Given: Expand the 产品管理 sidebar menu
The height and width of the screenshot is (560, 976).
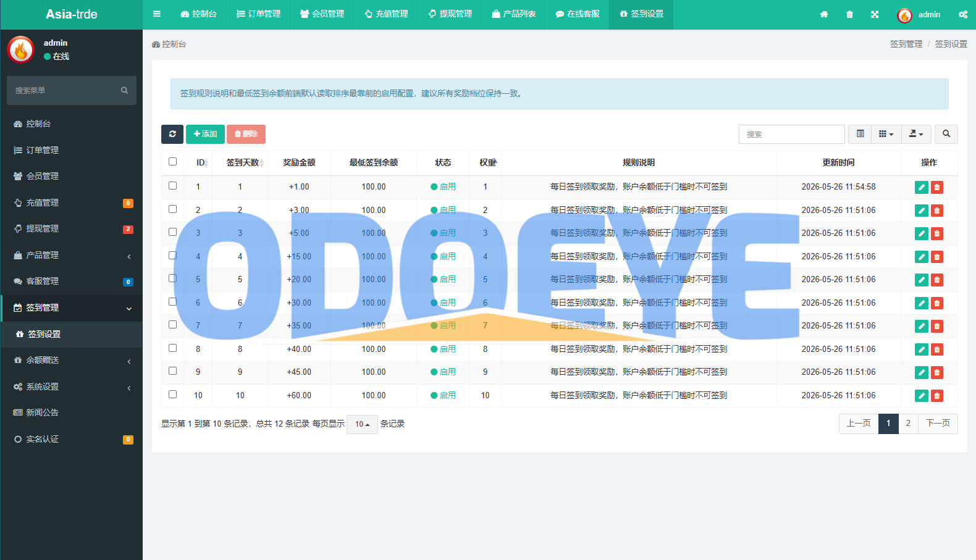Looking at the screenshot, I should [x=72, y=255].
